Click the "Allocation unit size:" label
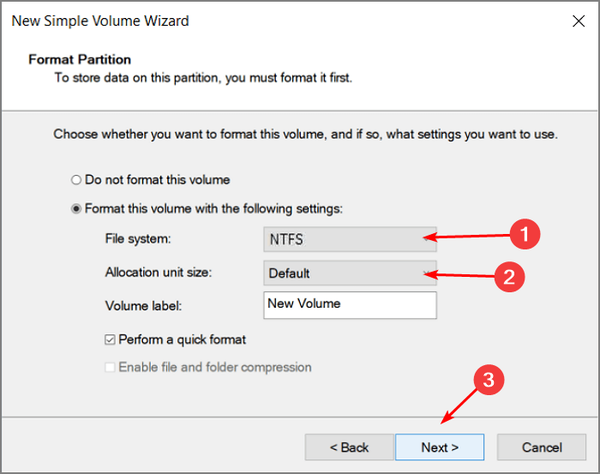Screen dimensions: 600x474 (160, 272)
